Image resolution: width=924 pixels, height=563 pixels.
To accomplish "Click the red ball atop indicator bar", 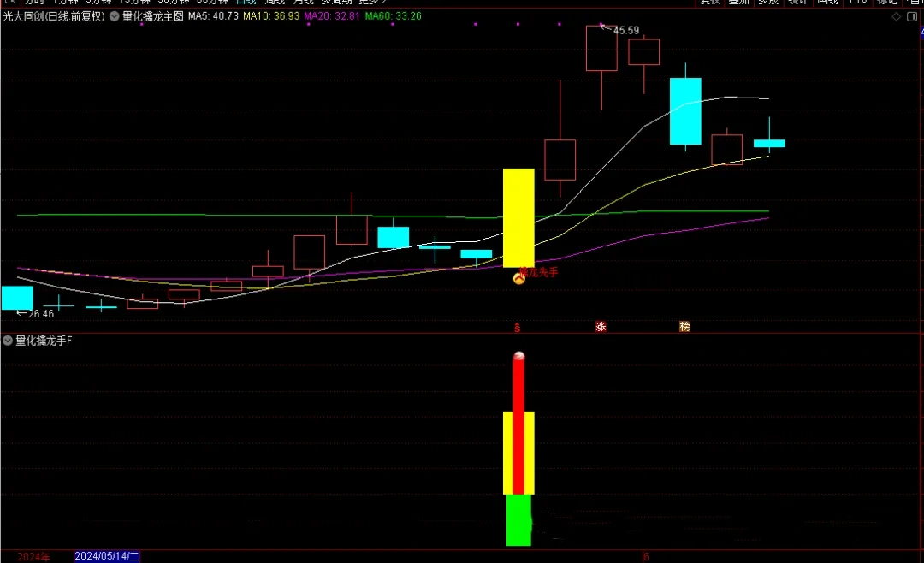I will [x=518, y=357].
